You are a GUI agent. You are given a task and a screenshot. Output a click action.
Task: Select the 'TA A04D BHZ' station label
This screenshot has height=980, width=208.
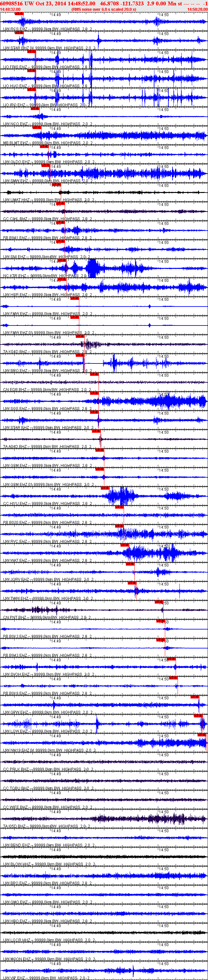(16, 447)
